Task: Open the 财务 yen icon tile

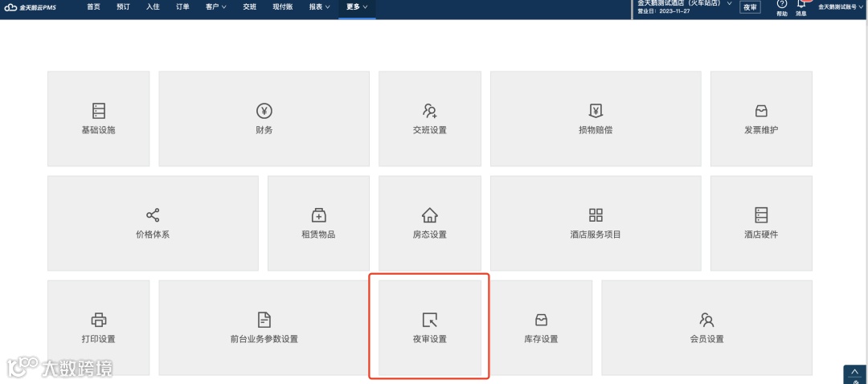Action: click(264, 118)
